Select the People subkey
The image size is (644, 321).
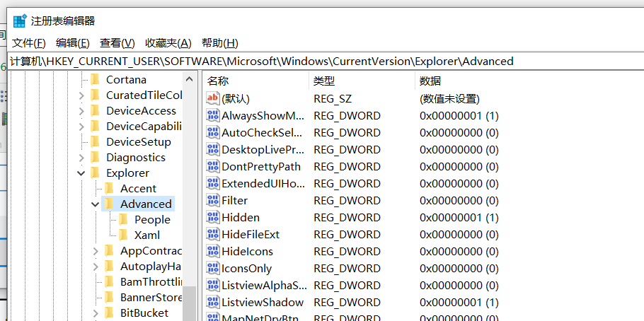(152, 220)
